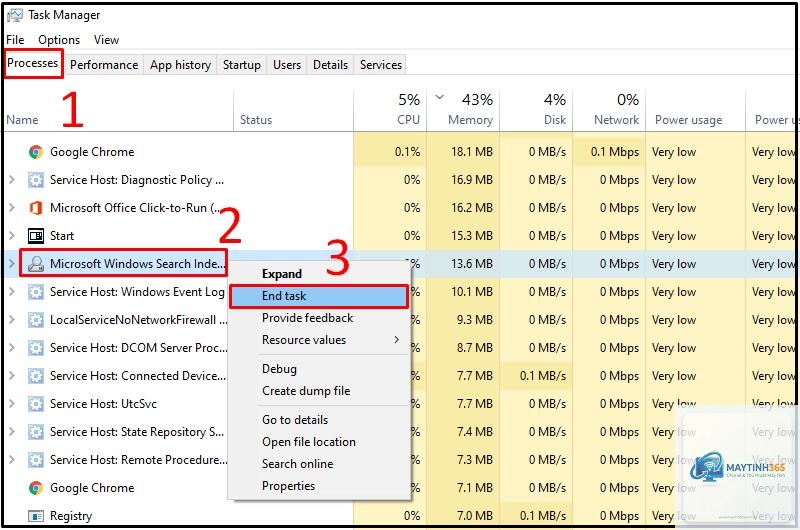Switch to the Details tab
This screenshot has height=530, width=800.
pyautogui.click(x=331, y=65)
